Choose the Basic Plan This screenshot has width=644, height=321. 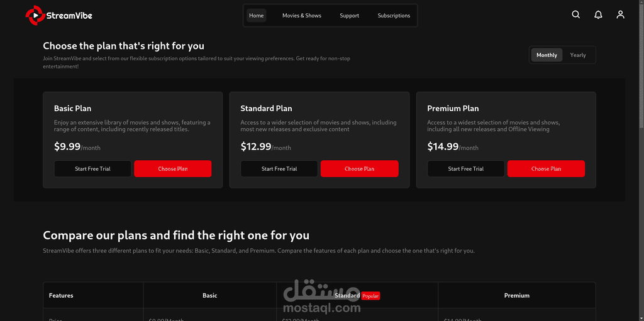coord(173,169)
